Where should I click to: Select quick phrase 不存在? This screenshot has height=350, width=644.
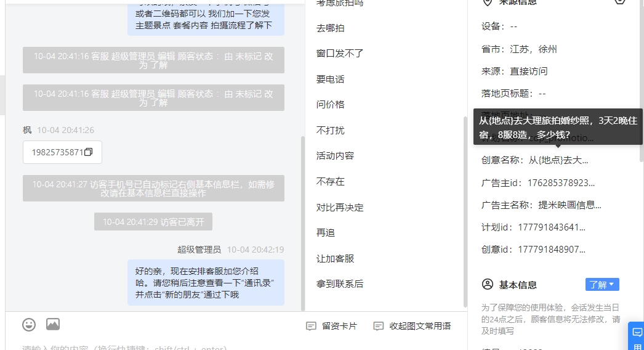(x=330, y=181)
